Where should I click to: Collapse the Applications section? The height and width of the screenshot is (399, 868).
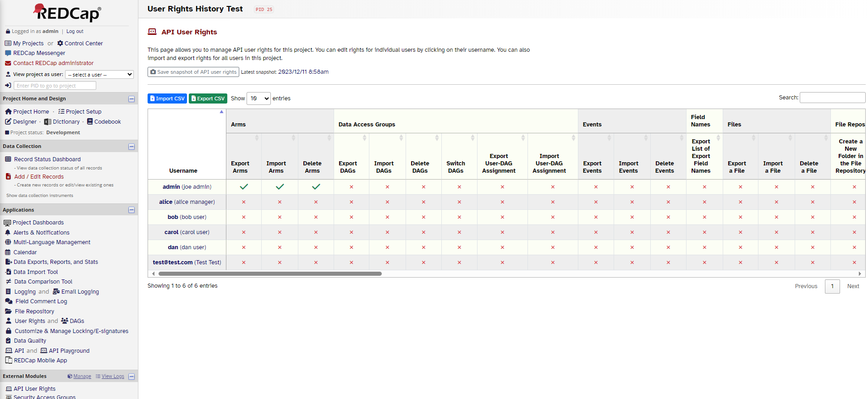click(132, 210)
